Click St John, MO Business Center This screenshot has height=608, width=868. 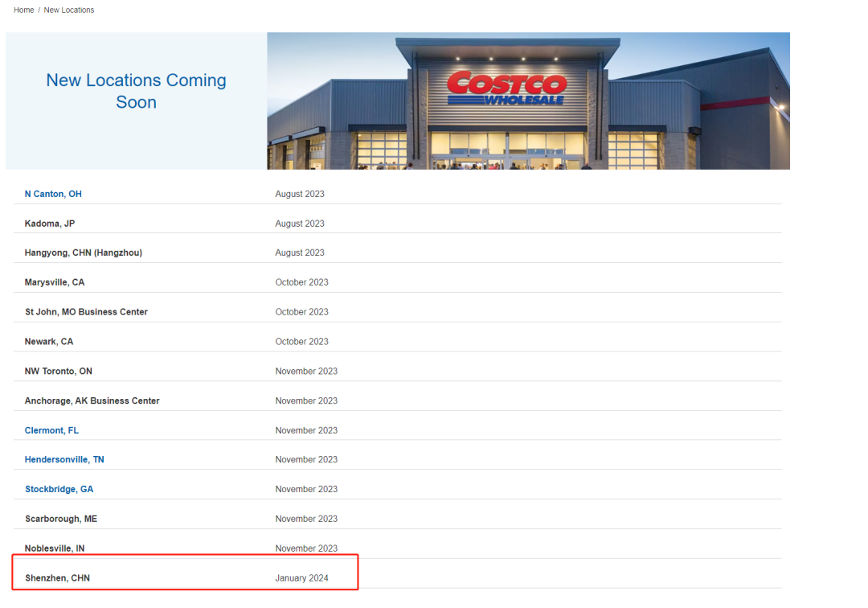[86, 312]
